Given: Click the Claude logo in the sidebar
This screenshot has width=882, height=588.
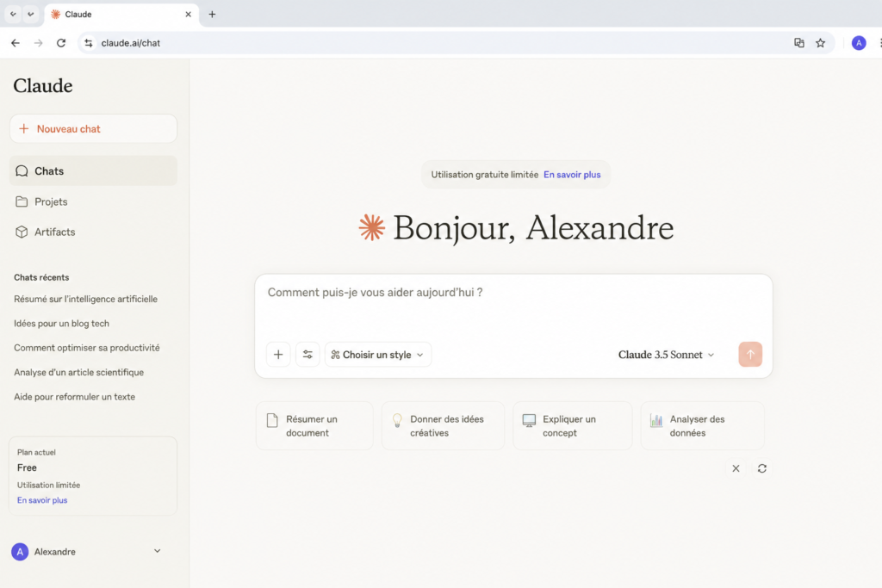Looking at the screenshot, I should point(43,85).
